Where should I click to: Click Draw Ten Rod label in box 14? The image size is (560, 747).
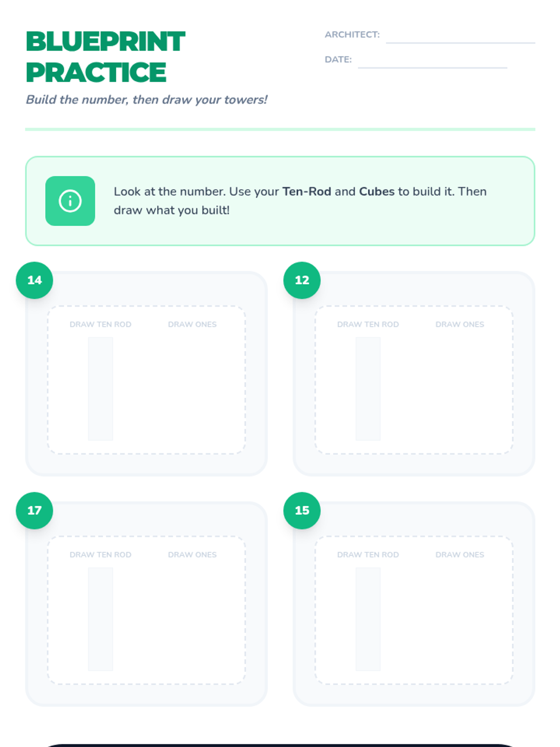[x=100, y=324]
